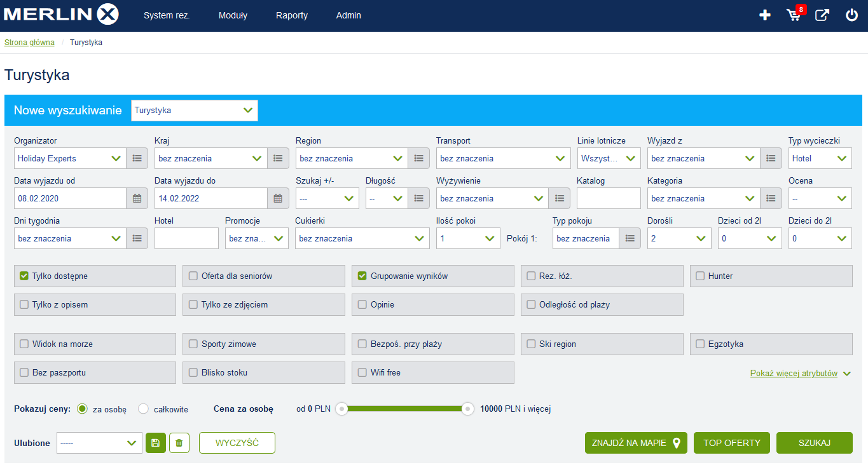
Task: Open Typ wycieczki Hotel dropdown
Action: (x=820, y=158)
